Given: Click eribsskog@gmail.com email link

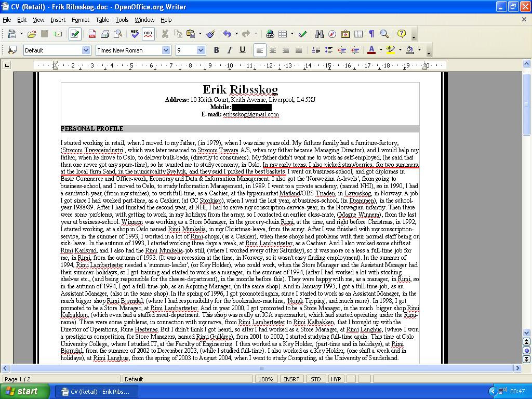Looking at the screenshot, I should click(x=251, y=114).
